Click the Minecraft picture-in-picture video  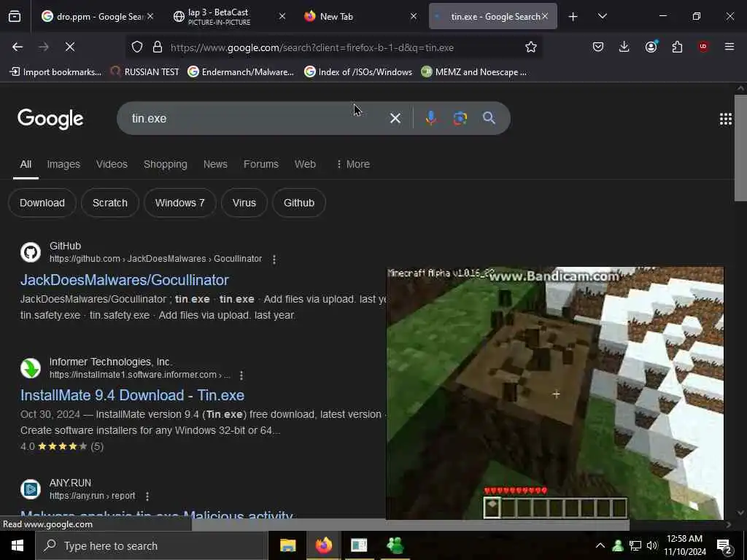[555, 393]
